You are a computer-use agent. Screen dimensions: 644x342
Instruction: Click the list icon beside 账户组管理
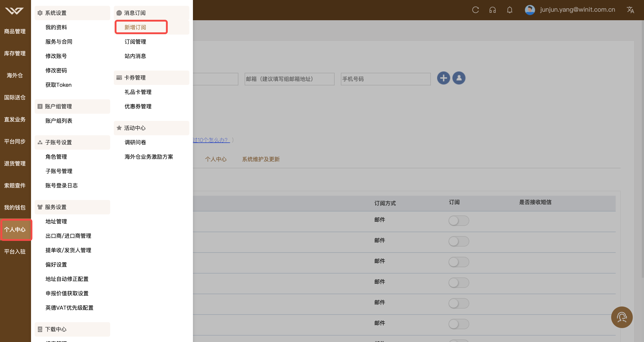(40, 107)
